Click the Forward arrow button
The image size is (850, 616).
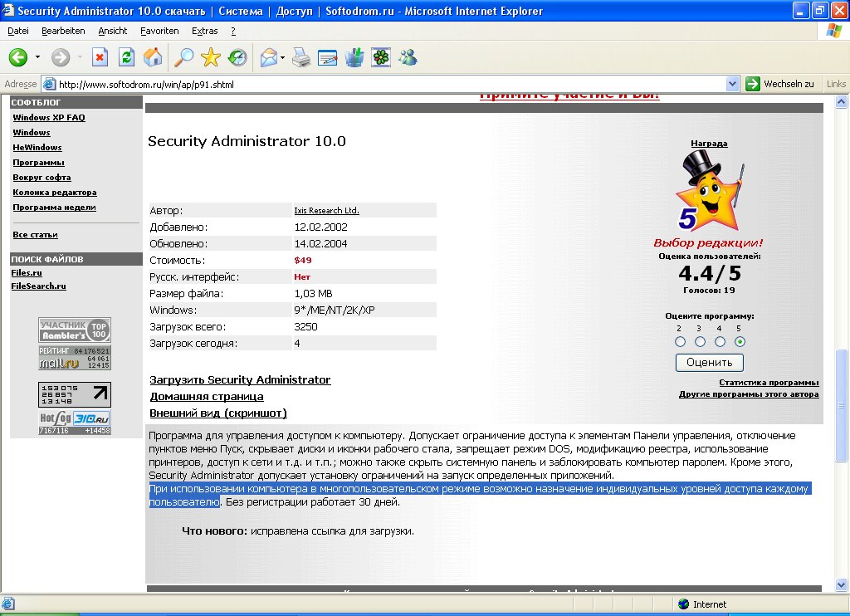(61, 57)
